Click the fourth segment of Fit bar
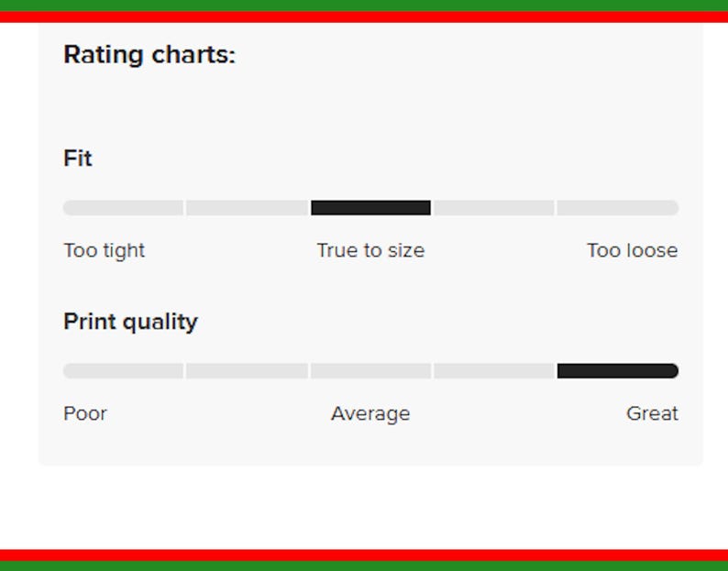Screen dimensions: 728x571 [x=494, y=207]
